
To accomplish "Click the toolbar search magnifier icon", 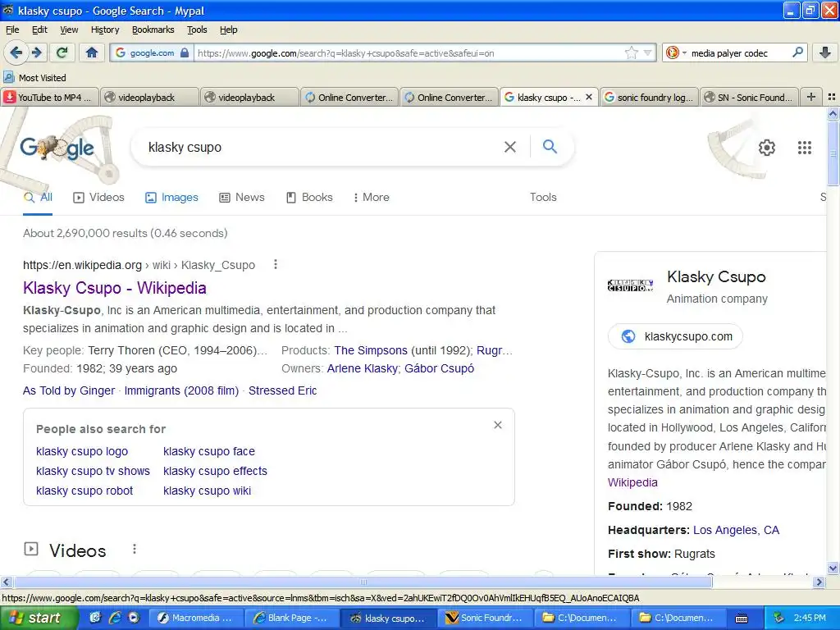I will click(797, 52).
